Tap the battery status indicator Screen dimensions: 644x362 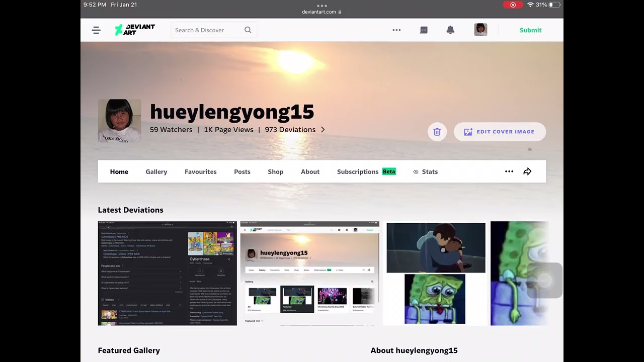[554, 5]
